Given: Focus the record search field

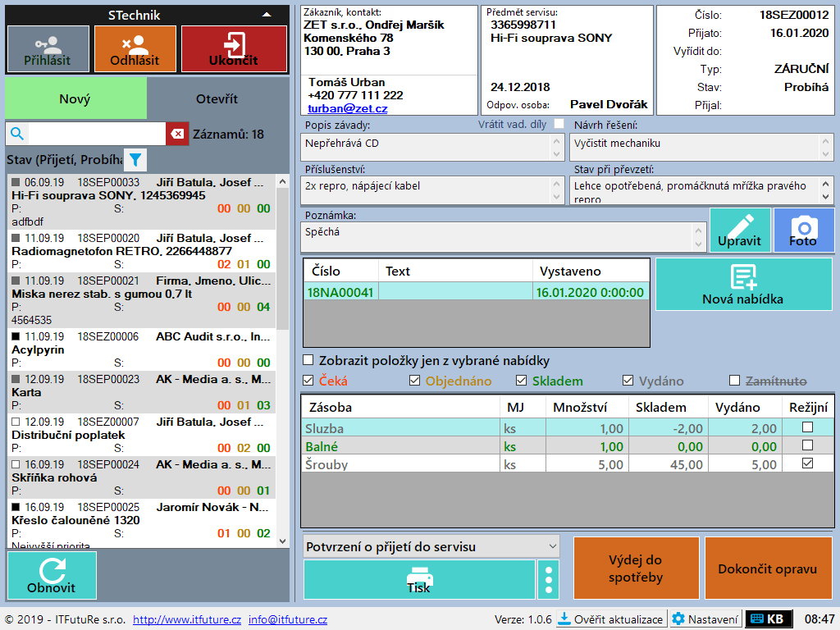Looking at the screenshot, I should [x=97, y=134].
